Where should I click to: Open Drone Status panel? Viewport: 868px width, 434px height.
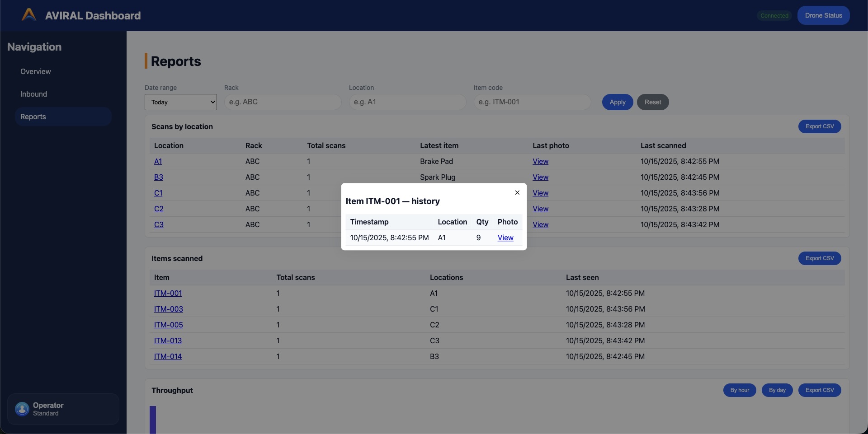[823, 15]
